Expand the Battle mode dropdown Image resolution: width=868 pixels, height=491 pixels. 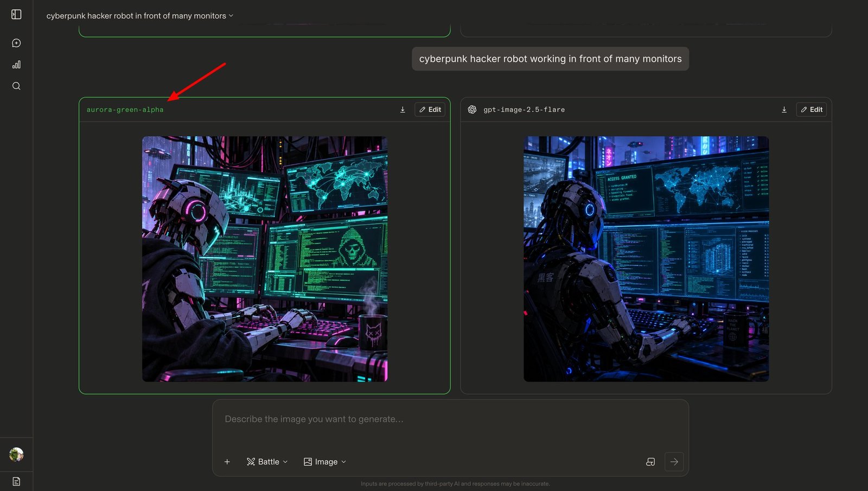[267, 462]
